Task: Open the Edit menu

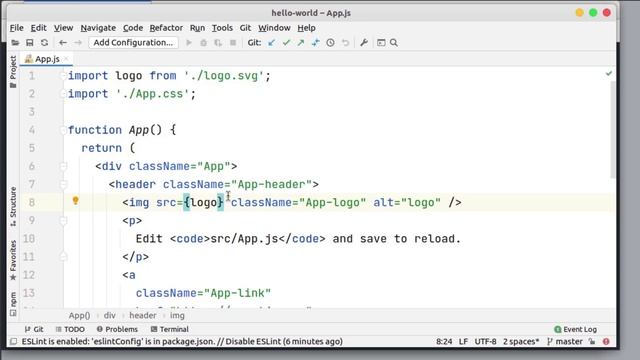Action: [x=39, y=28]
